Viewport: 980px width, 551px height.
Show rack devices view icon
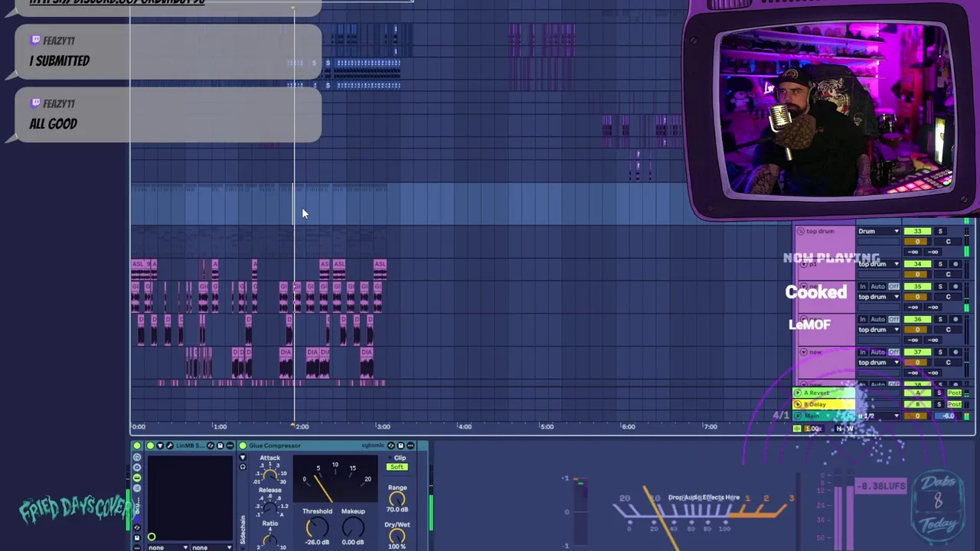tap(137, 488)
